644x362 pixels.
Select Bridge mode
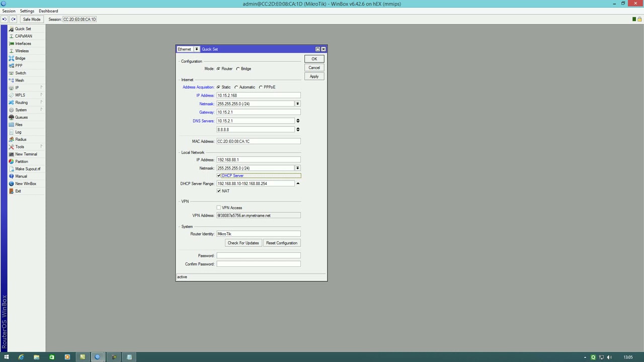point(238,69)
